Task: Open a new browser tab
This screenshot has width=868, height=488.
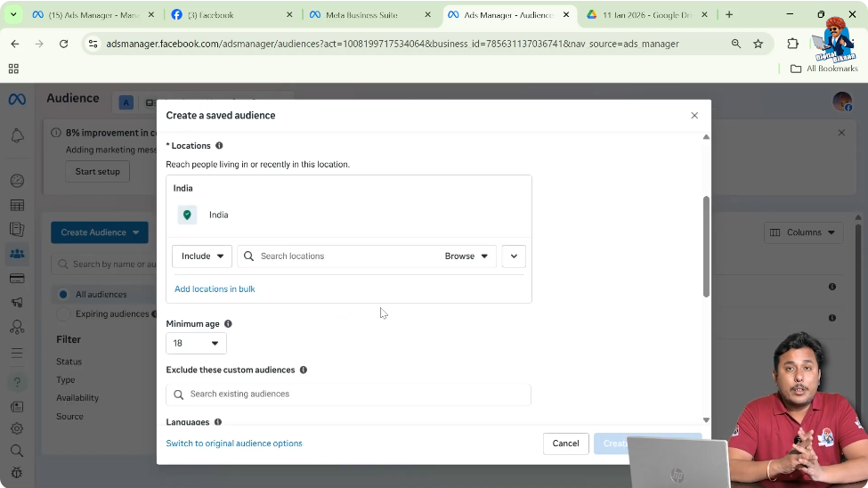Action: (x=729, y=15)
